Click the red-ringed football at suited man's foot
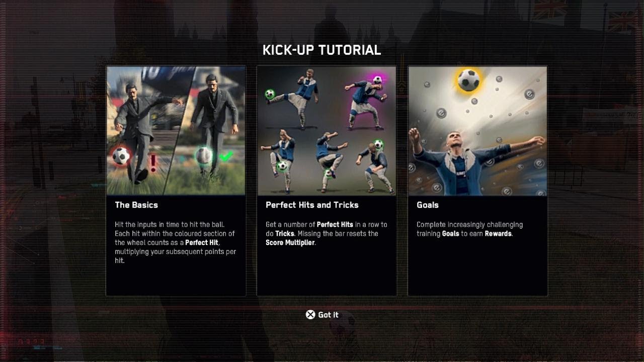Image resolution: width=644 pixels, height=362 pixels. tap(121, 156)
